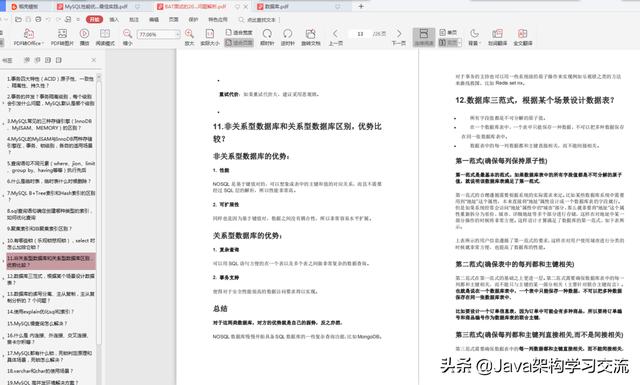This screenshot has height=385, width=640.
Task: Open bookmark 18 varchar and char usage
Action: tap(40, 371)
